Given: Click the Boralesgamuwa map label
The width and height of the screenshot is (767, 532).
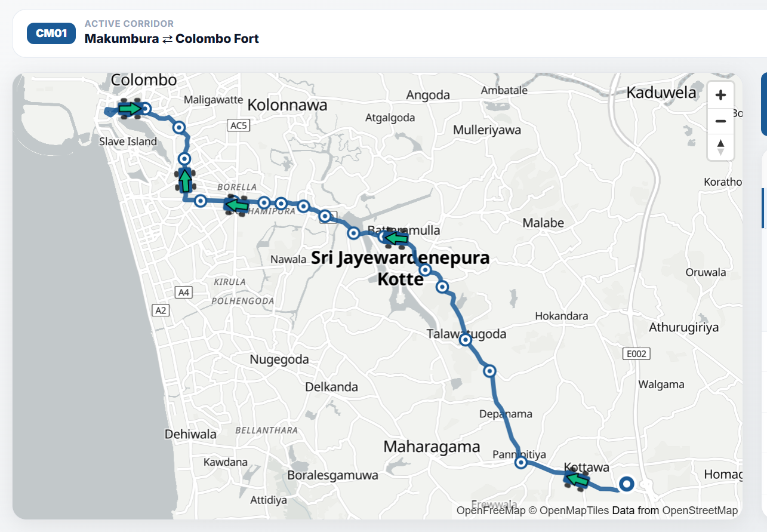Looking at the screenshot, I should click(x=333, y=475).
